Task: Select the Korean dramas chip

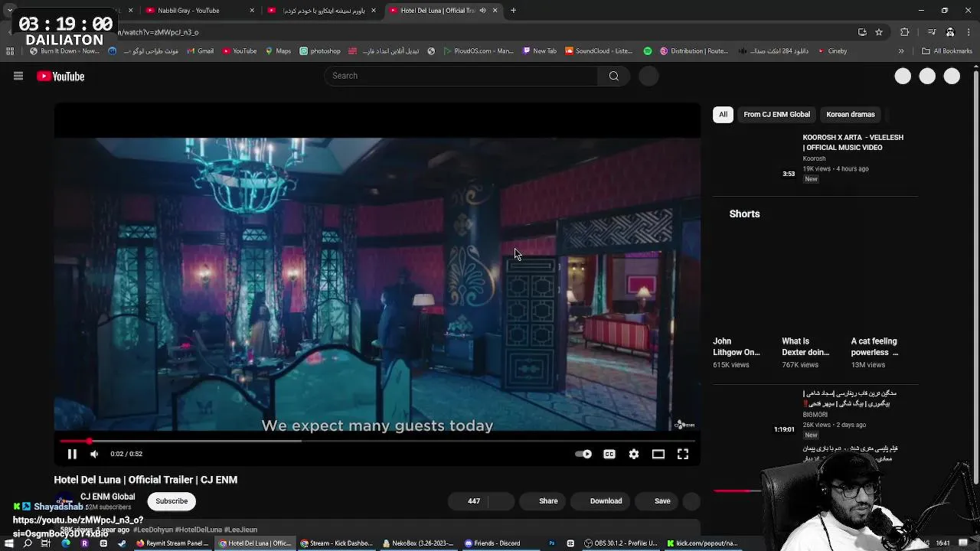Action: [850, 114]
